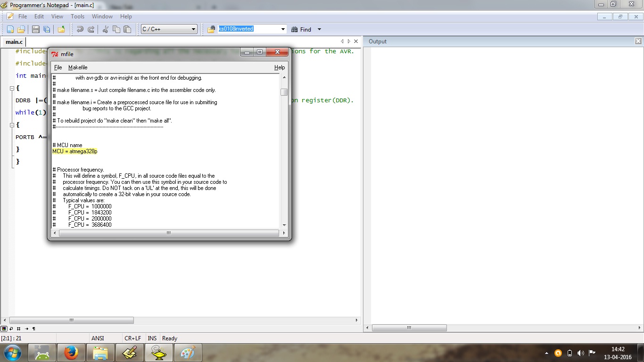Click the INS insert mode indicator

click(152, 338)
